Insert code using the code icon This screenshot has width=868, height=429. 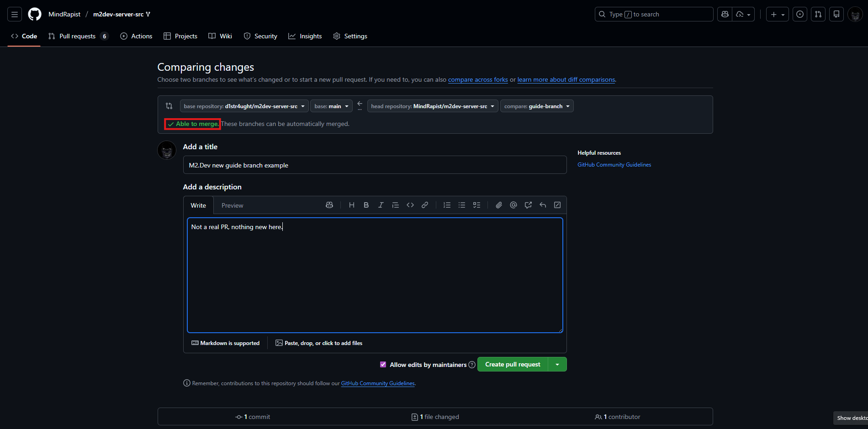tap(410, 205)
